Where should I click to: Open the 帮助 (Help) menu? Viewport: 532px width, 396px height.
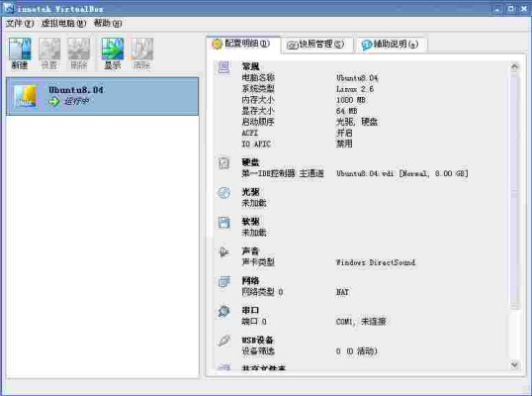108,24
